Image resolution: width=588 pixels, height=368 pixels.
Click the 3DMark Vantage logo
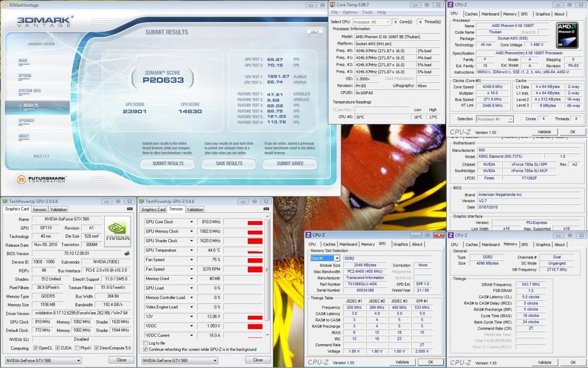click(46, 21)
